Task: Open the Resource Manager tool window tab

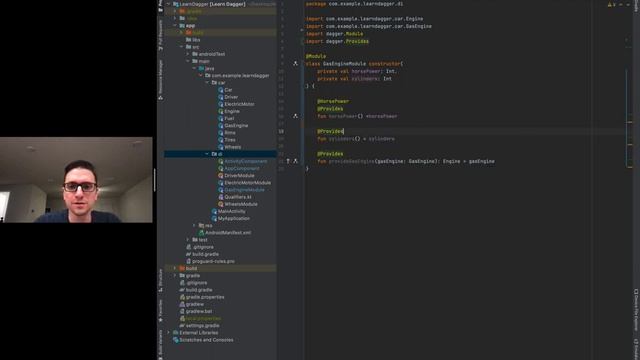Action: pos(160,80)
